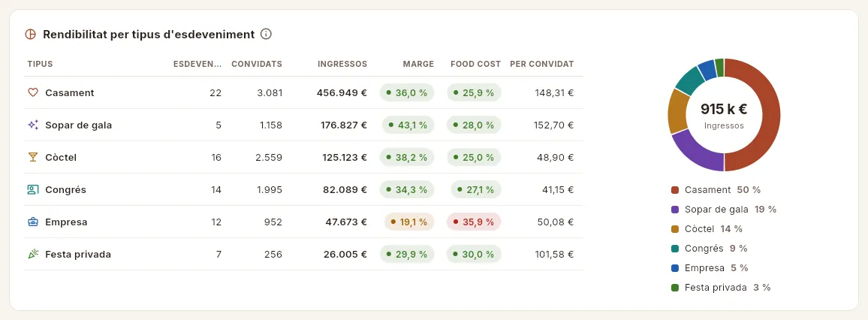868x320 pixels.
Task: Sort by the Food Cost column header
Action: click(475, 64)
